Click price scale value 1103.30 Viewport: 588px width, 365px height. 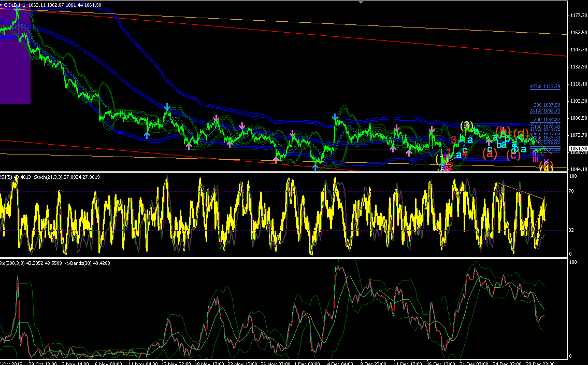pyautogui.click(x=578, y=101)
